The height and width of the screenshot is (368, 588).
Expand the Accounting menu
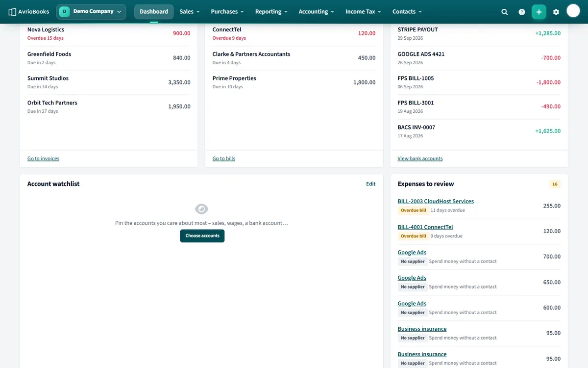click(x=316, y=12)
